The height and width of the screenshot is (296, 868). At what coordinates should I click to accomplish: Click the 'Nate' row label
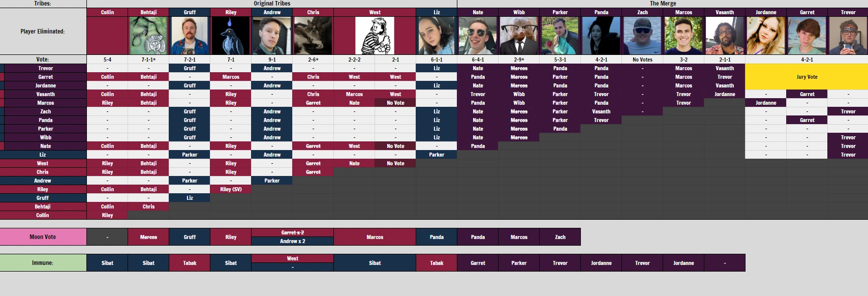(x=45, y=146)
